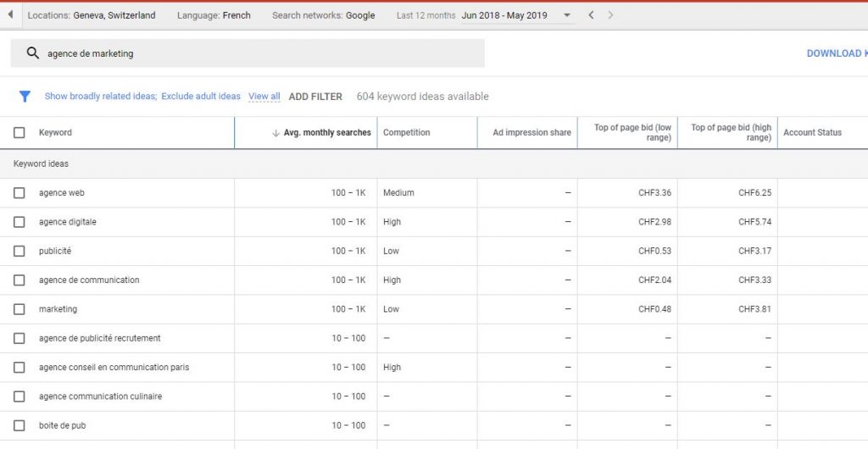Click 'Exclude adult ideas' filter
Viewport: 868px width, 449px height.
(x=201, y=97)
